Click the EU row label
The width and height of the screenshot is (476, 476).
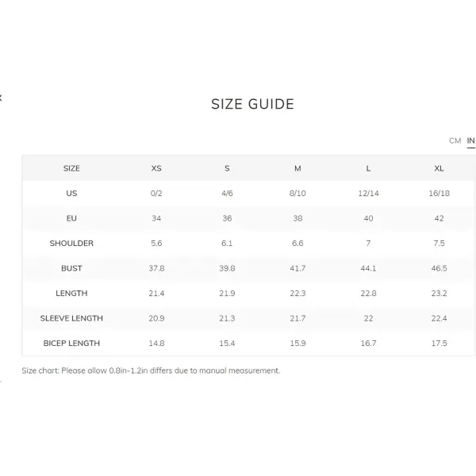click(71, 218)
